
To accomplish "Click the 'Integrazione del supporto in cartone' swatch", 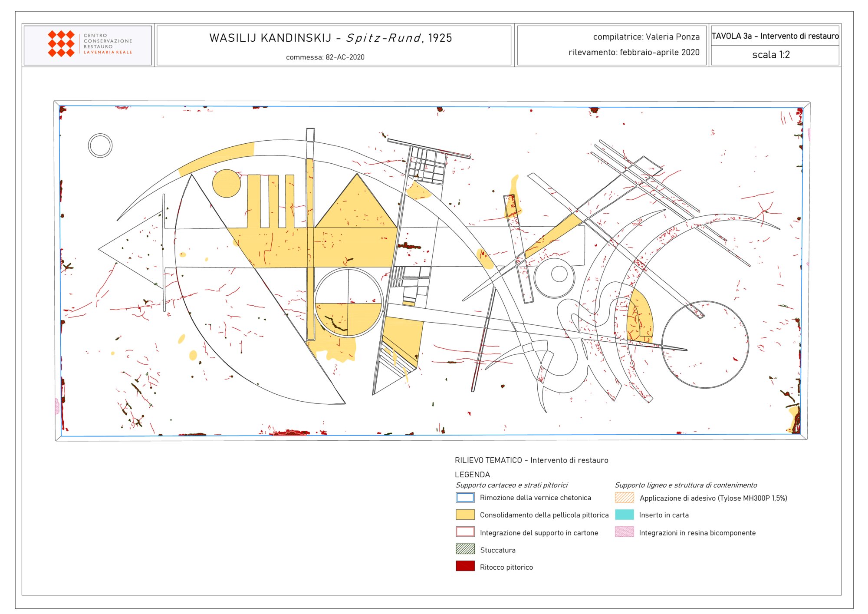I will pyautogui.click(x=465, y=532).
